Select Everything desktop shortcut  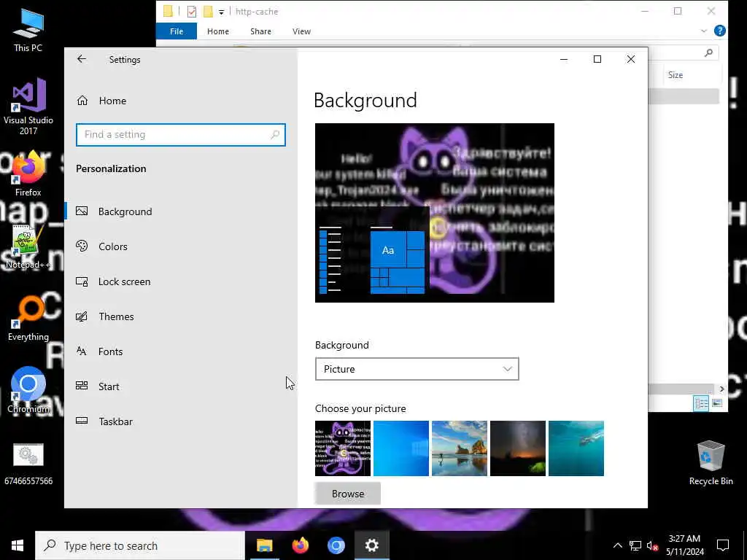click(x=28, y=319)
